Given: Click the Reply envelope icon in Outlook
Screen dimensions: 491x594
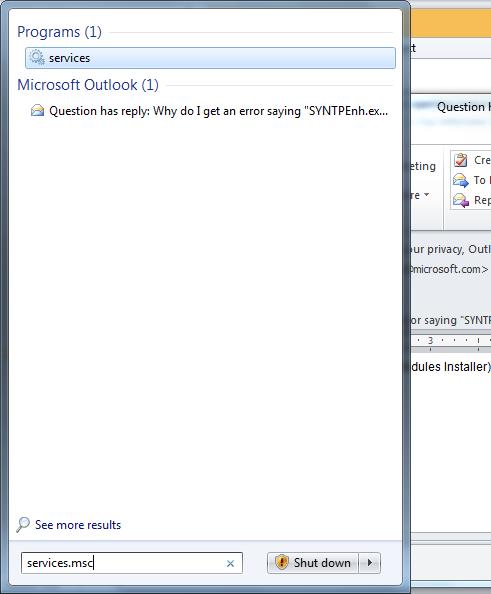Looking at the screenshot, I should (460, 200).
